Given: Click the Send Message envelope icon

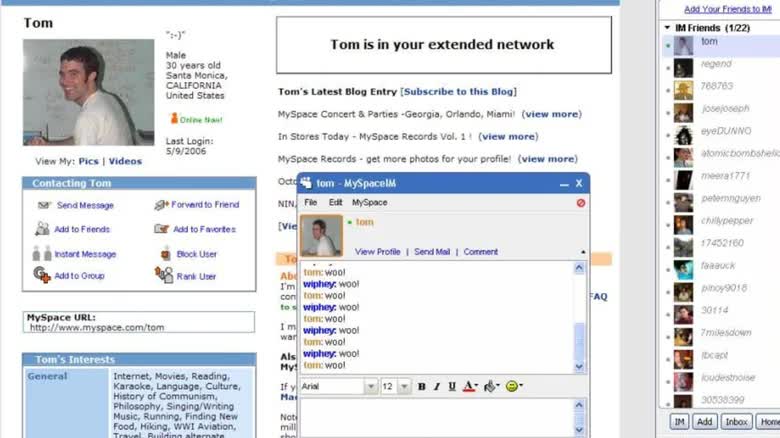Looking at the screenshot, I should click(x=44, y=205).
